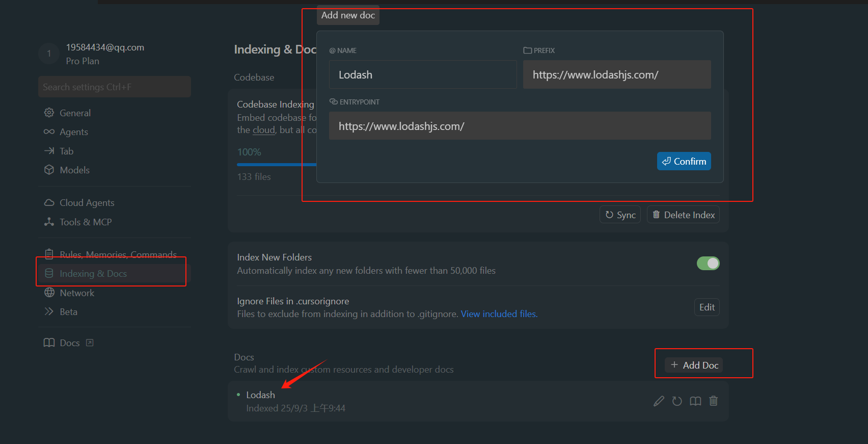The width and height of the screenshot is (868, 444).
Task: Focus the Entrypoint URL field
Action: [x=520, y=126]
